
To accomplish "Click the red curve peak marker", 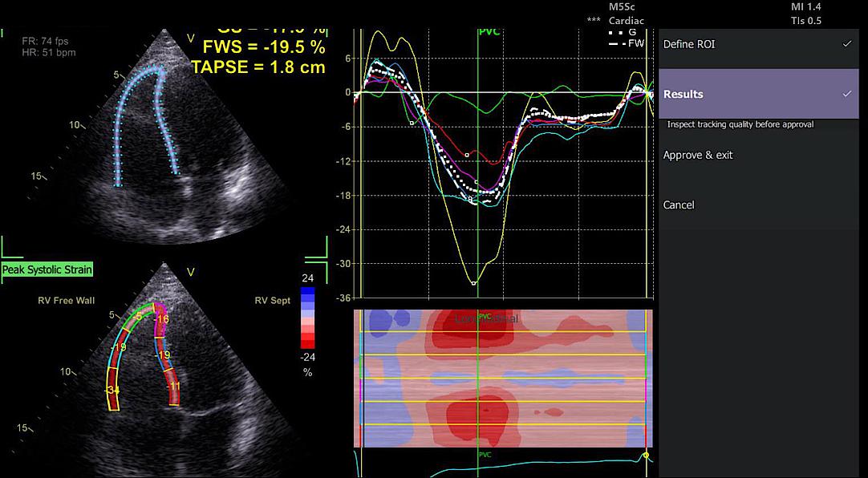I will point(467,155).
